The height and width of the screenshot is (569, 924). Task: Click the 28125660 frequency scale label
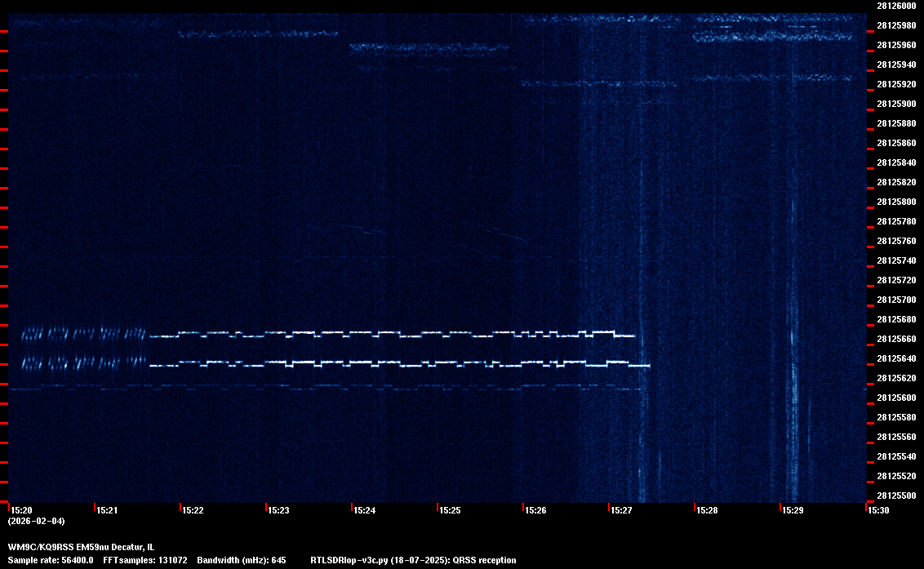[x=895, y=340]
